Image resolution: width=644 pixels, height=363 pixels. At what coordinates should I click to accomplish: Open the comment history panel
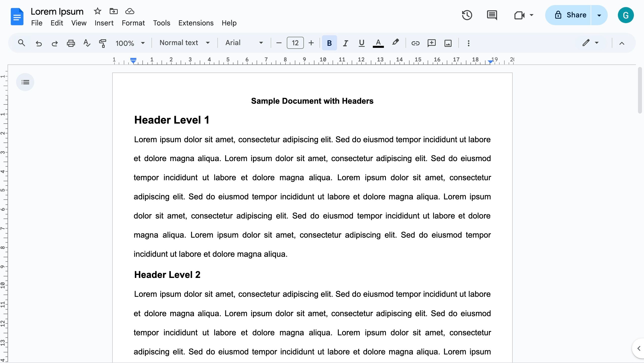pos(492,15)
